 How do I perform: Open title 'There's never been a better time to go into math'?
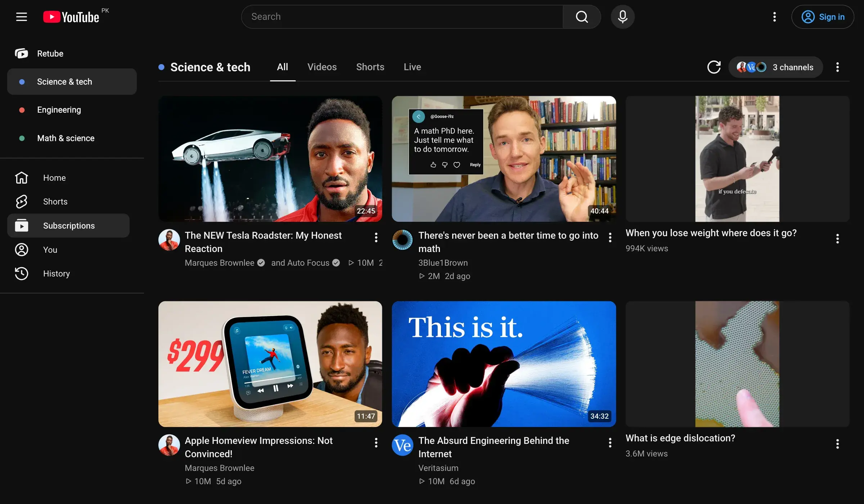(x=508, y=242)
